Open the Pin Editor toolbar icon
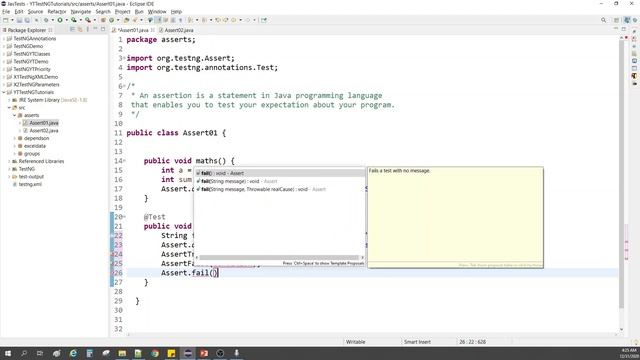640x360 pixels. pos(264,20)
